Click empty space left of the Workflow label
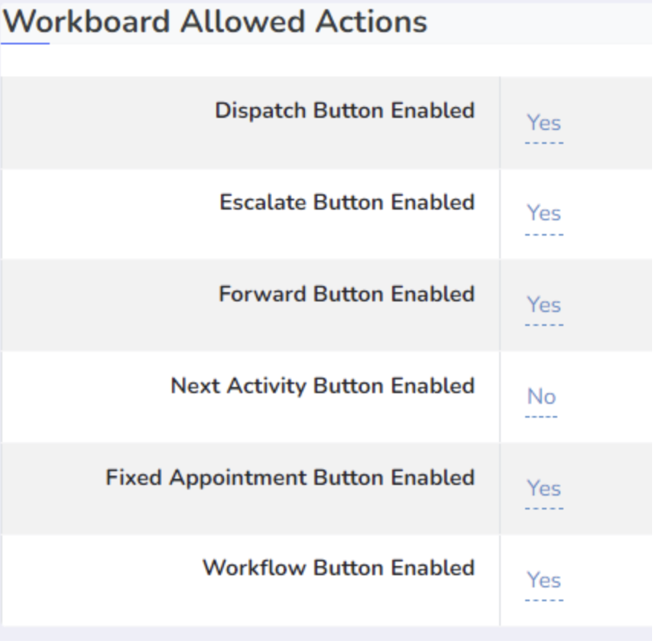Viewport: 662px width, 644px height. (99, 580)
